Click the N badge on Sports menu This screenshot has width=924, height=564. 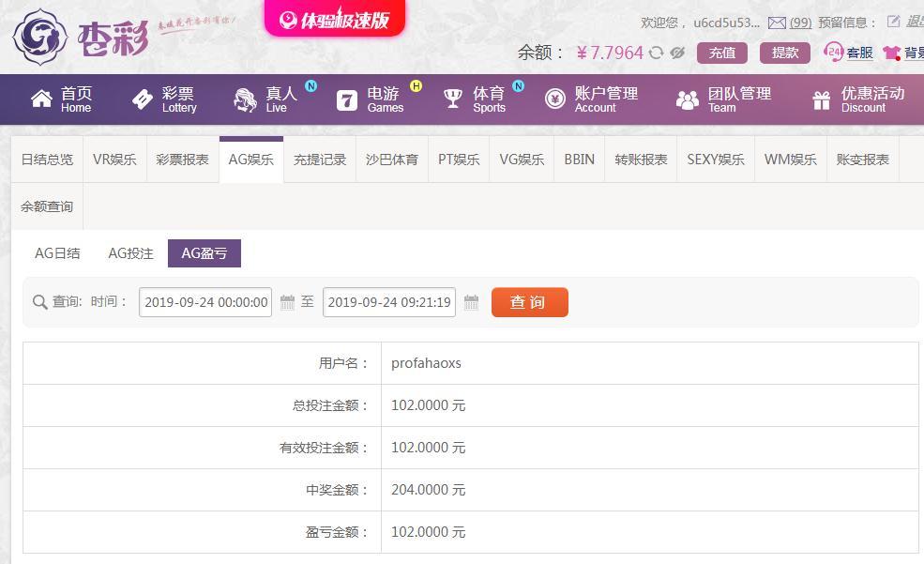pos(518,86)
